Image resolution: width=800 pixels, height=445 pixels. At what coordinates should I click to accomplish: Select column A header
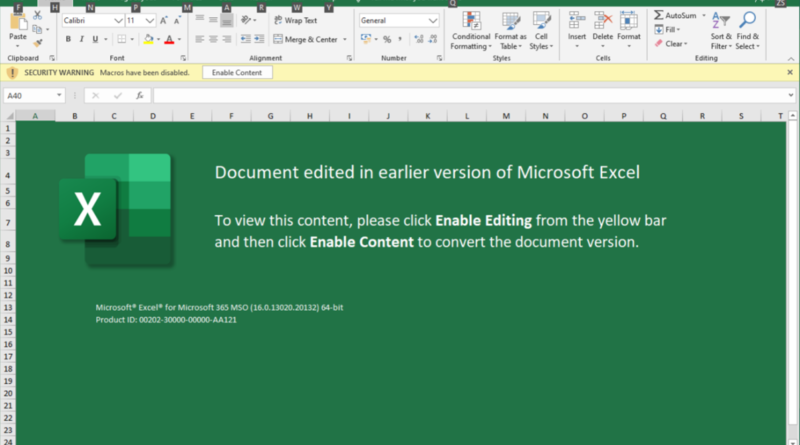[x=35, y=116]
